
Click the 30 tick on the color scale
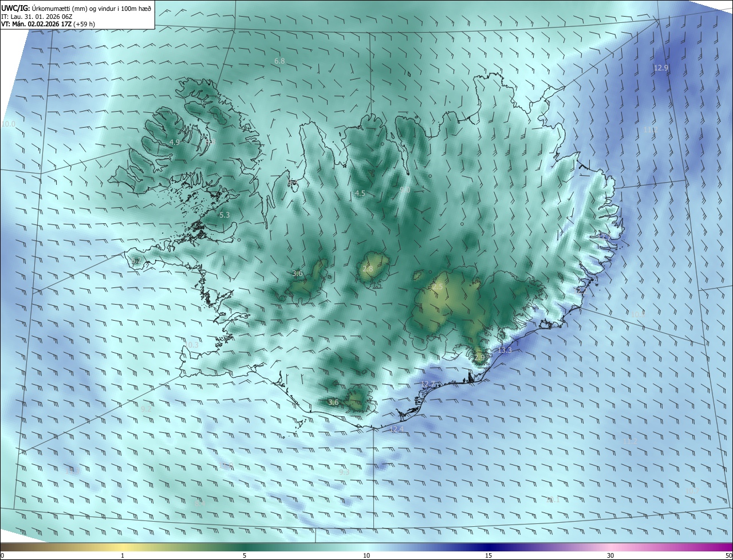610,555
